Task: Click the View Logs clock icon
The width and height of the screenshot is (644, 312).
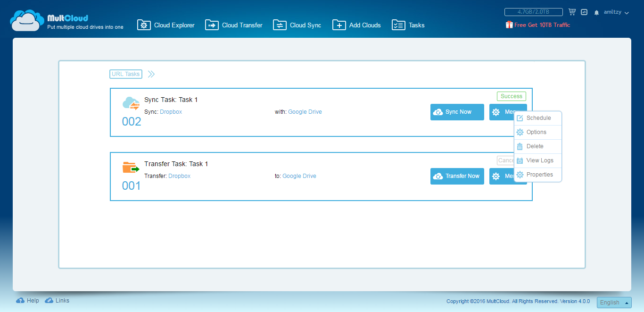Action: pyautogui.click(x=520, y=160)
